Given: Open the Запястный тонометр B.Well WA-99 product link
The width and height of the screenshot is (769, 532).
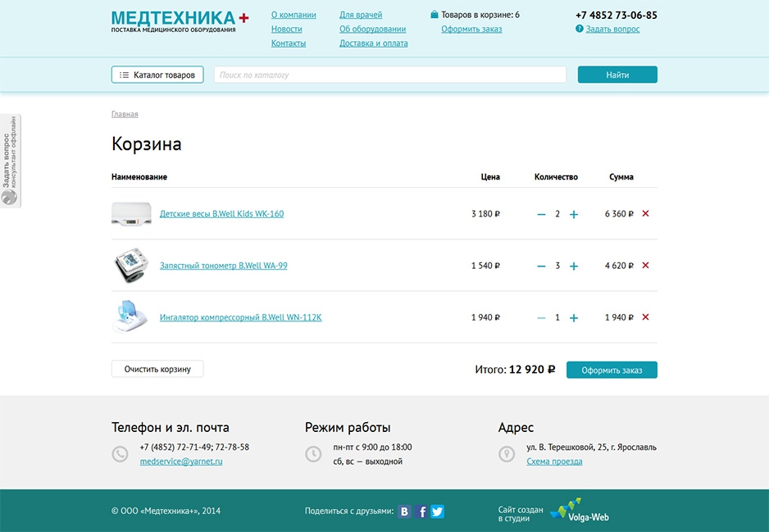Looking at the screenshot, I should click(x=224, y=266).
